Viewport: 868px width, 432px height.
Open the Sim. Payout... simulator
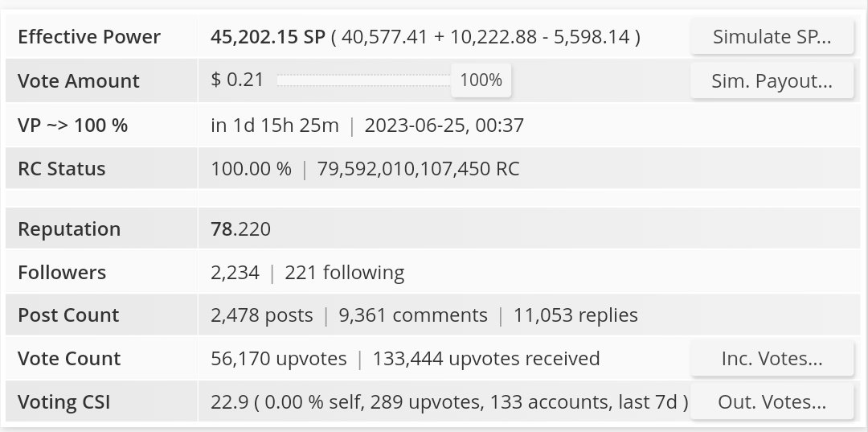(772, 80)
